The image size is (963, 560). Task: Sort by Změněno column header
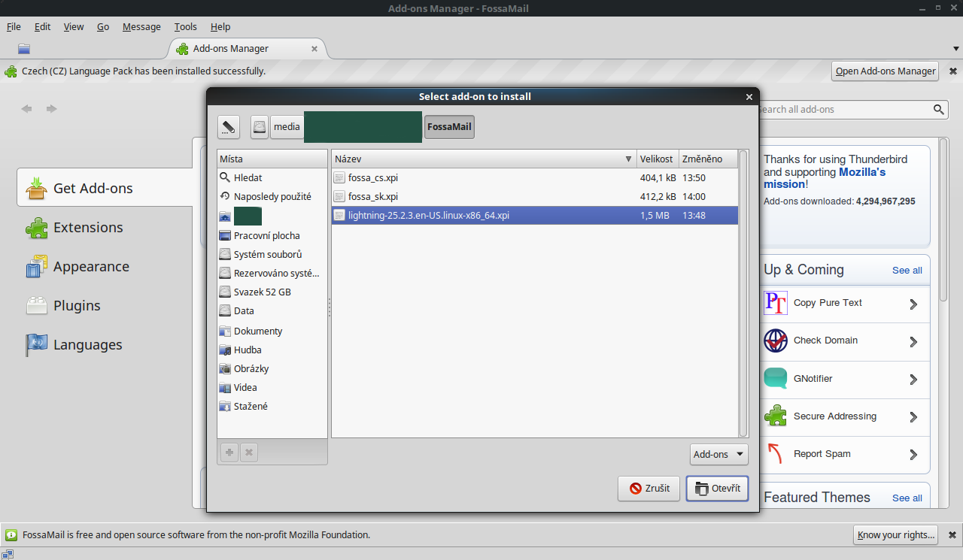point(707,159)
